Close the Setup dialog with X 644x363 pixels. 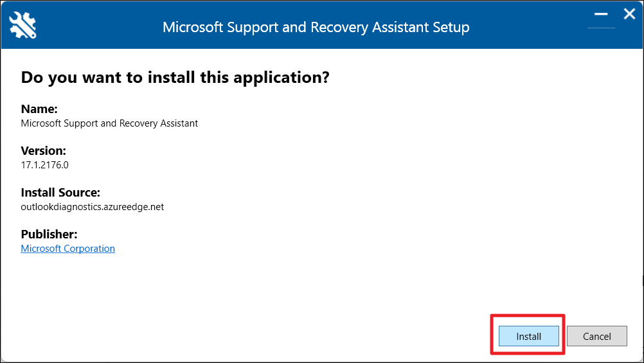[x=629, y=13]
